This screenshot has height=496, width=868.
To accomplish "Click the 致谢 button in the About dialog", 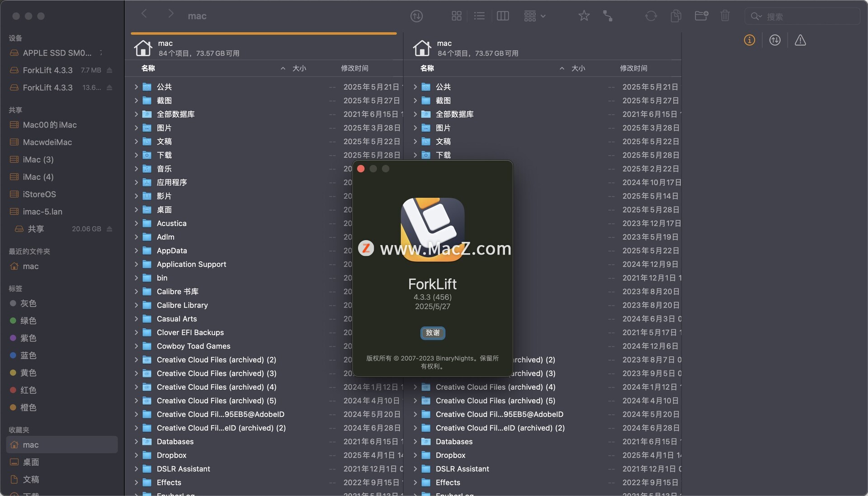I will [x=433, y=333].
